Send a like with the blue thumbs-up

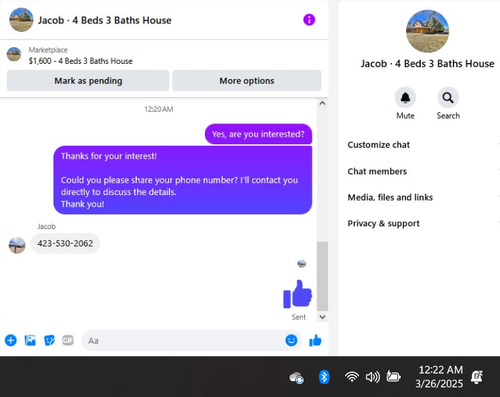point(315,340)
